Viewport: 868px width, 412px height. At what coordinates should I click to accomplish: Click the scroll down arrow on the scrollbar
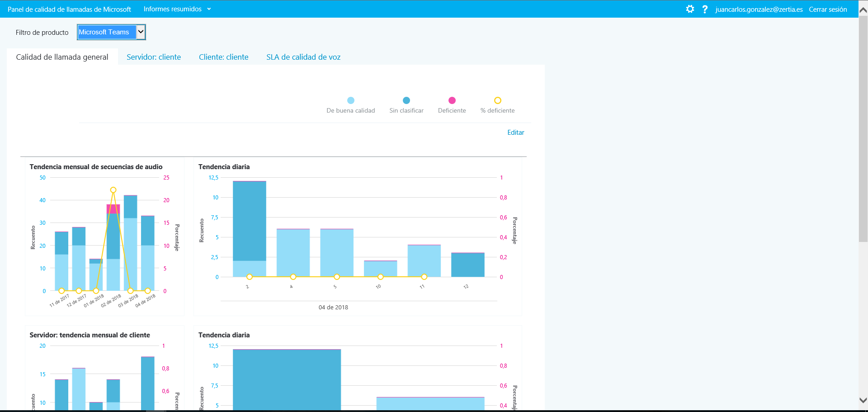[x=863, y=400]
